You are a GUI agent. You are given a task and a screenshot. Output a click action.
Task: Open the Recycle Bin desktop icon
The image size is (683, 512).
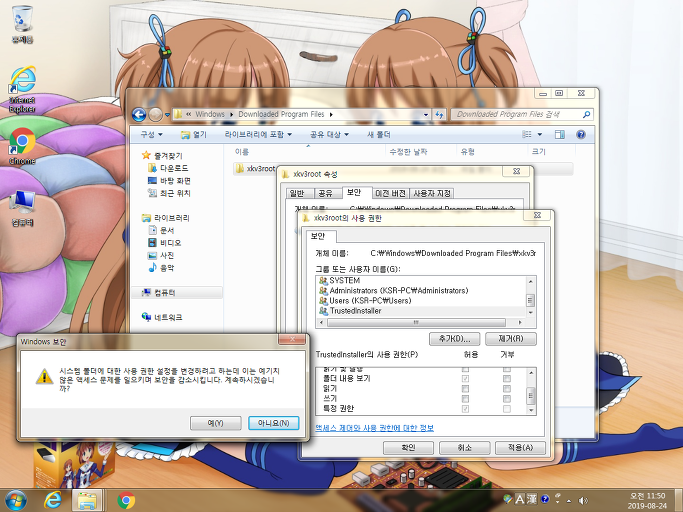[22, 24]
